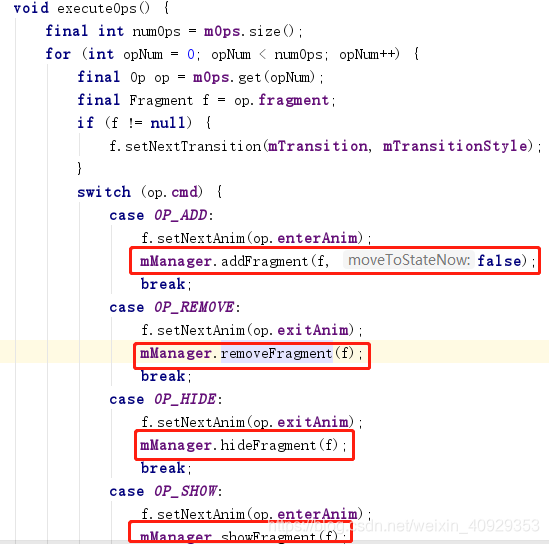The image size is (549, 544).
Task: Click the highlighted removeFragment method call
Action: click(276, 354)
